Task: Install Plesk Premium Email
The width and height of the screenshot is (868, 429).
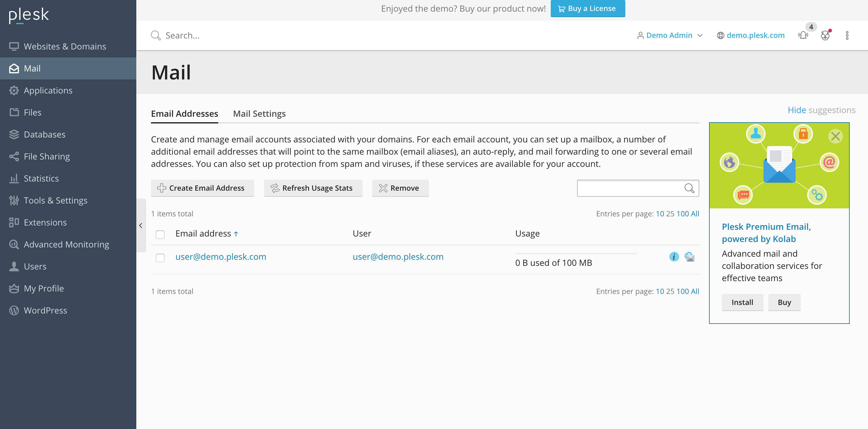Action: tap(742, 302)
